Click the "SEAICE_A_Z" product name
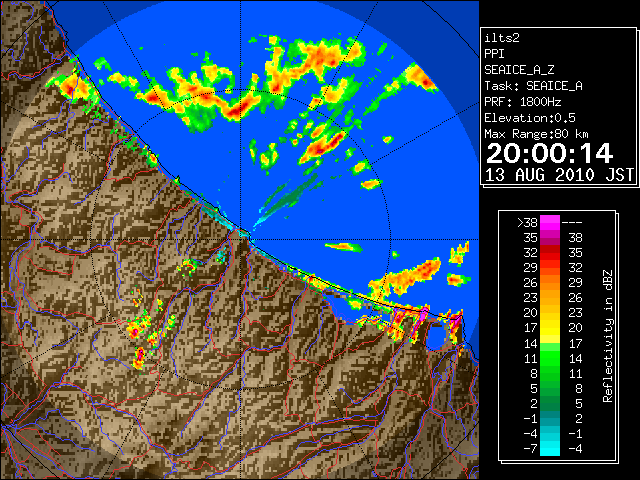The image size is (640, 480). pyautogui.click(x=519, y=70)
